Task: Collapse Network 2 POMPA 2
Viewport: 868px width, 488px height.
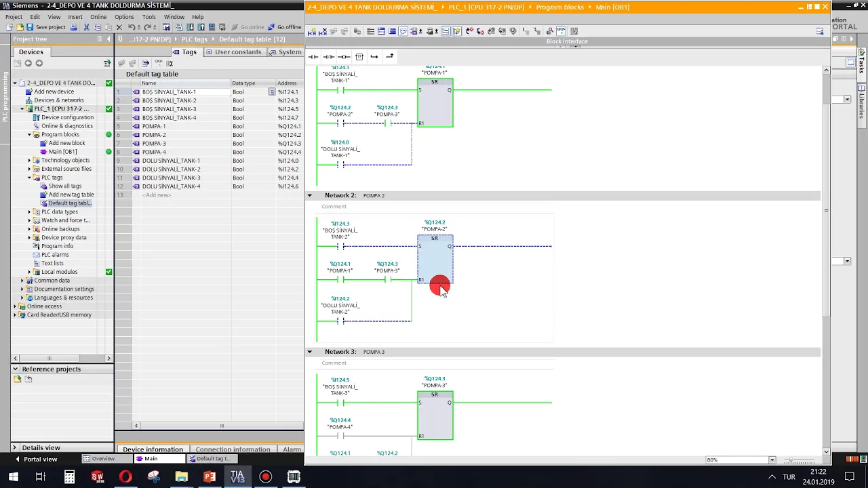Action: [x=310, y=195]
